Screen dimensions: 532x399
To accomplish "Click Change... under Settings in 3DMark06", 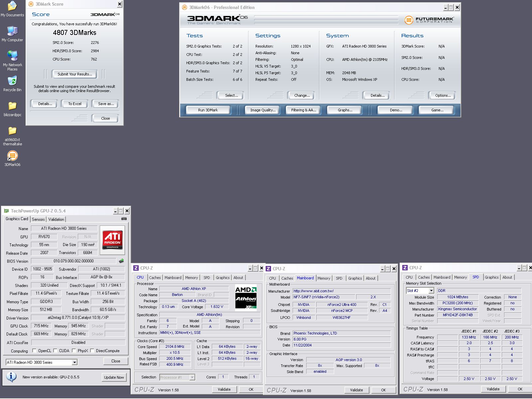I will tap(302, 95).
